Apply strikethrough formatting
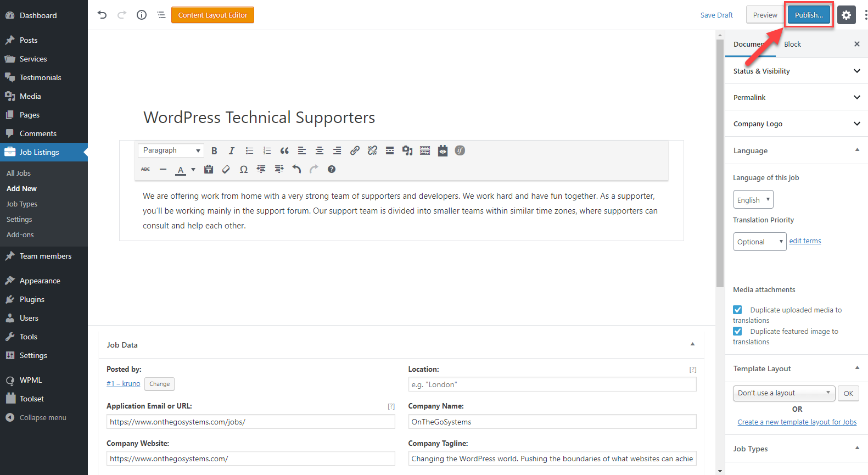868x475 pixels. coord(145,169)
